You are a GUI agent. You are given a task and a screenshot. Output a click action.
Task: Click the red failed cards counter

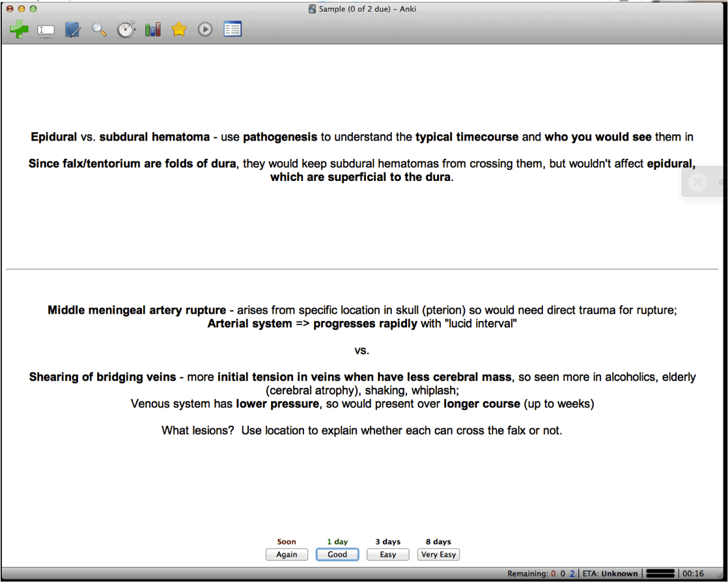pyautogui.click(x=553, y=574)
